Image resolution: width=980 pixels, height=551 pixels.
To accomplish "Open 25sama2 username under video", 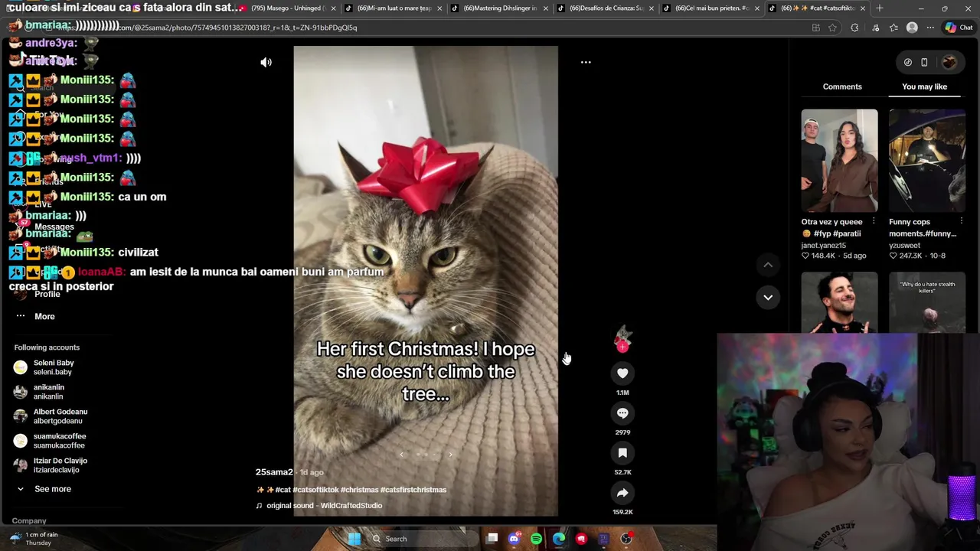I will (274, 472).
